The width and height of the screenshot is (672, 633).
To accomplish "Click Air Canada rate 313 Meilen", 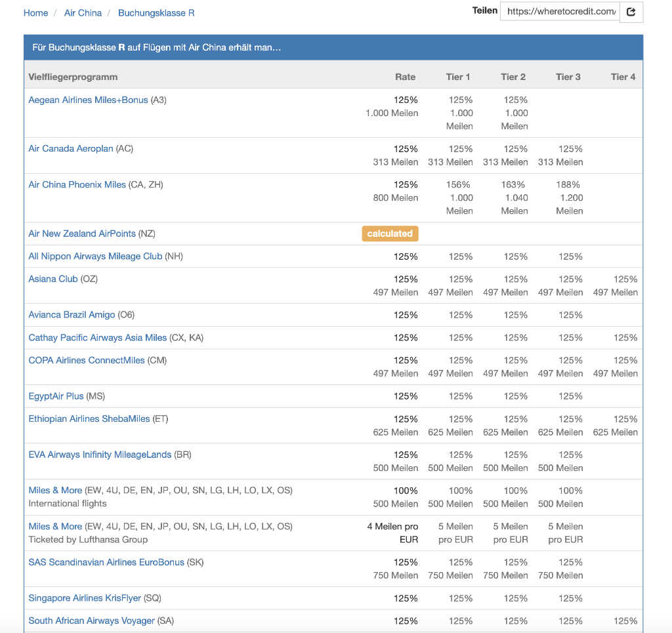I will tap(396, 162).
